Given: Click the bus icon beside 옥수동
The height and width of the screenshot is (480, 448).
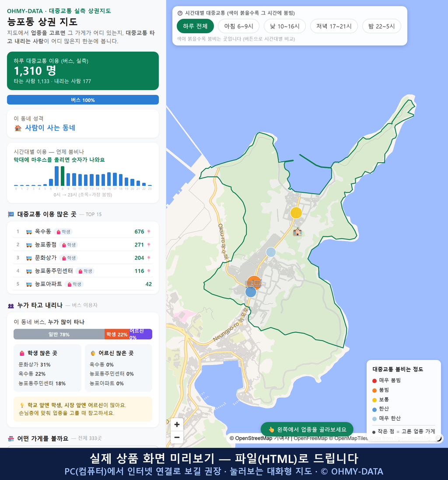Looking at the screenshot, I should (x=29, y=232).
